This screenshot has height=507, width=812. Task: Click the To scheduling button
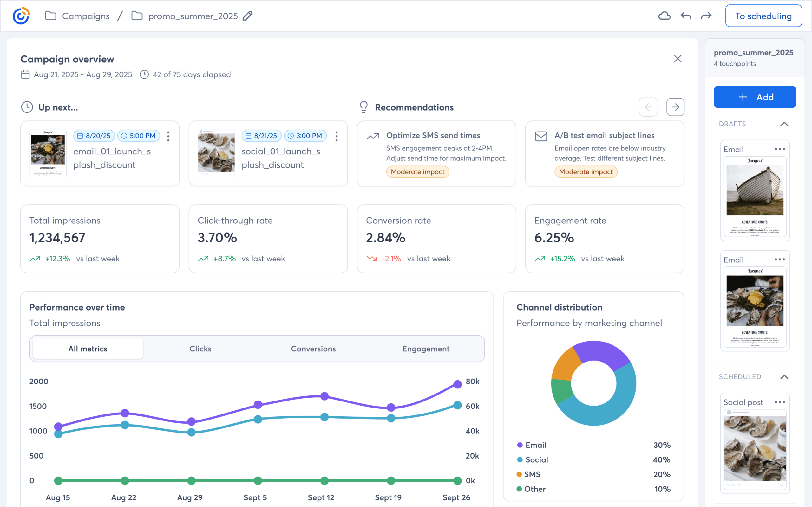763,16
